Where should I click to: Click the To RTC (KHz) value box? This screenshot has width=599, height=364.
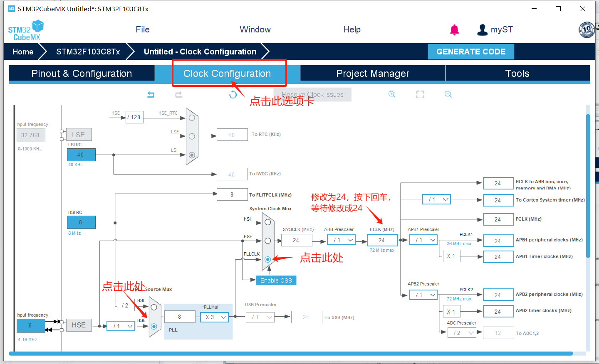point(232,135)
